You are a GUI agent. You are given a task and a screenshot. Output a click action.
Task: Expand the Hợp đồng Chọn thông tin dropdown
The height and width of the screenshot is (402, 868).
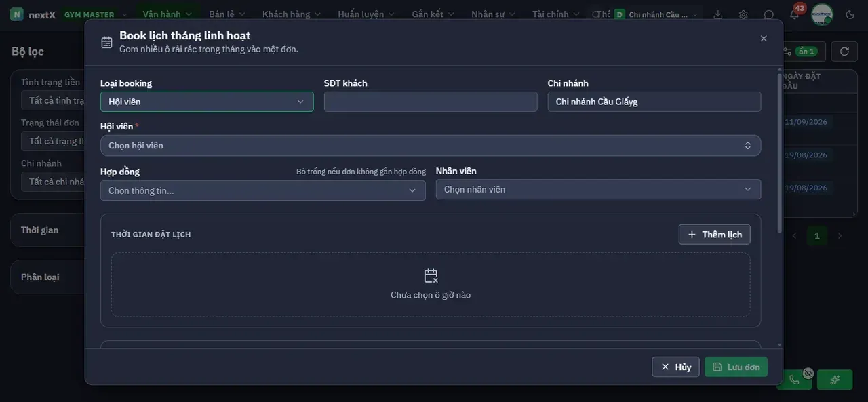[x=263, y=190]
